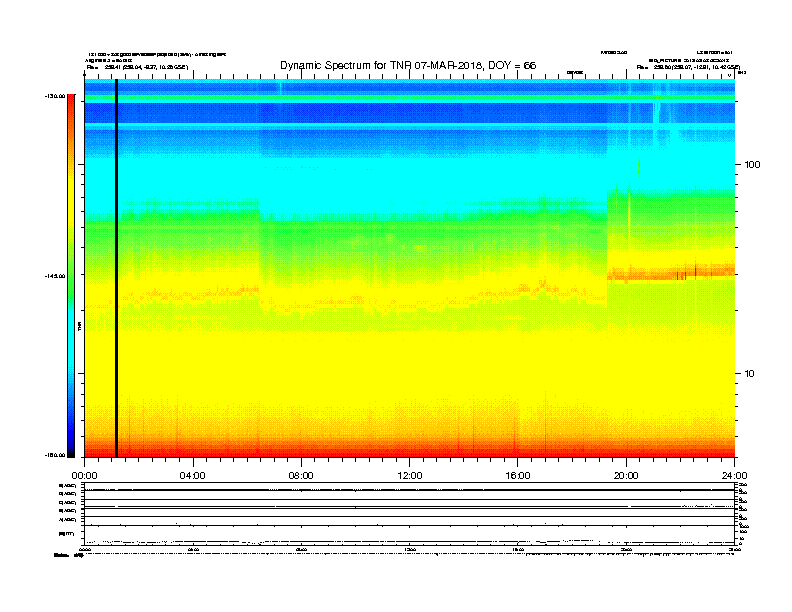Screen dimensions: 792x612
Task: Click the lower time-series panel under spectrum
Action: click(409, 514)
